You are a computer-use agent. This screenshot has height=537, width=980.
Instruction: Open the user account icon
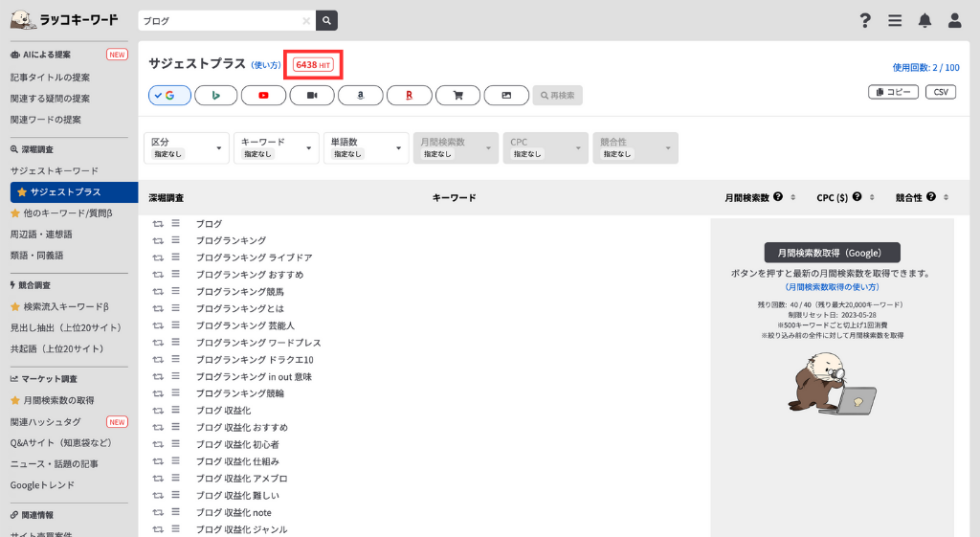click(x=954, y=21)
